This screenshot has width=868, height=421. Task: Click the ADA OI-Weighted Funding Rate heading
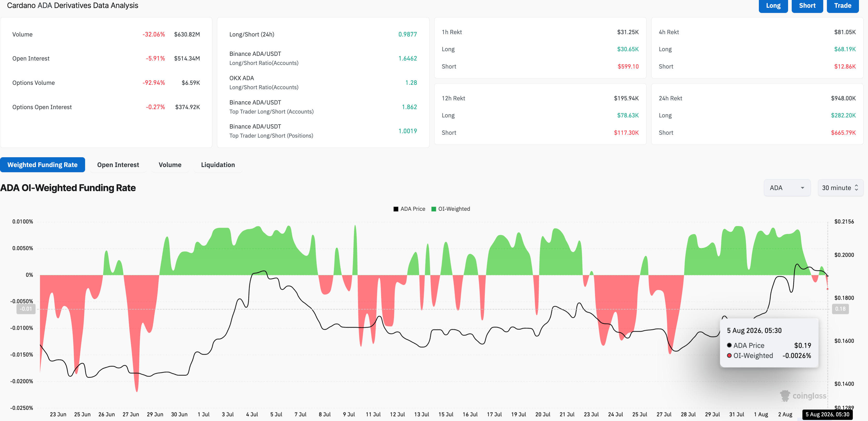point(68,188)
